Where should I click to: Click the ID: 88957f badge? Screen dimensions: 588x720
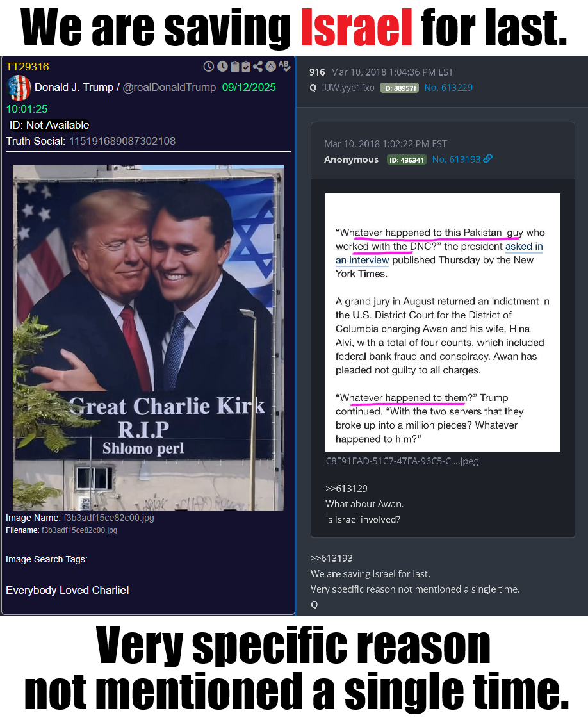click(x=399, y=88)
